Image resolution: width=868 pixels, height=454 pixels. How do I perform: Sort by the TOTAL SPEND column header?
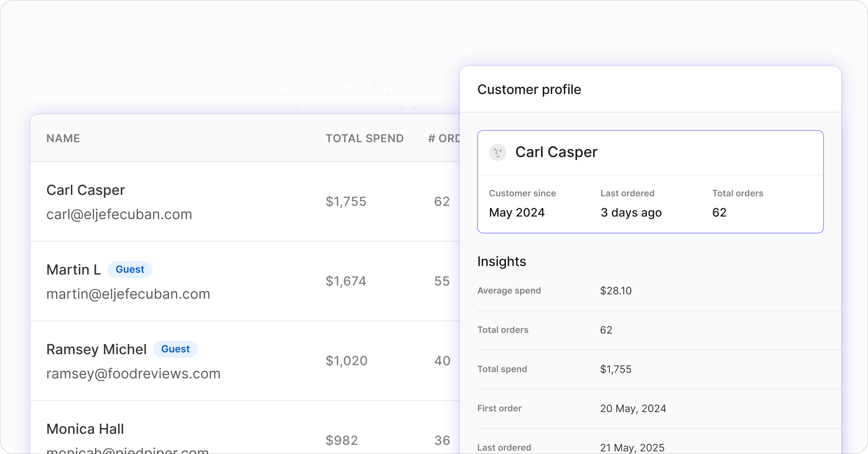pos(365,138)
